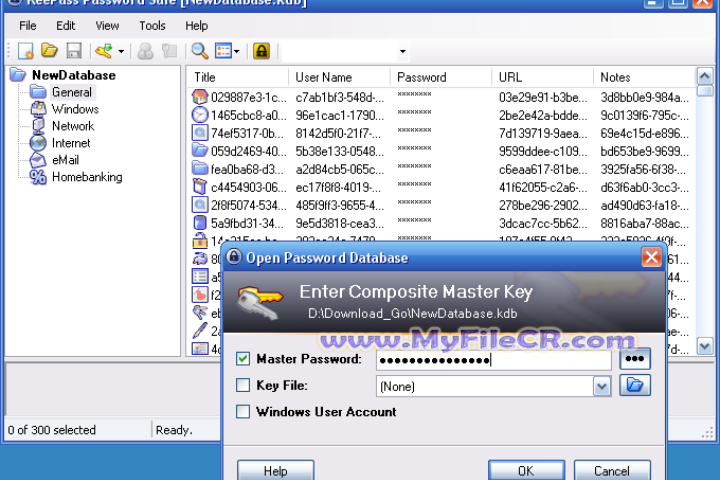Viewport: 720px width, 480px height.
Task: Select notes cell 69e4c15d-e896
Action: coord(645,133)
